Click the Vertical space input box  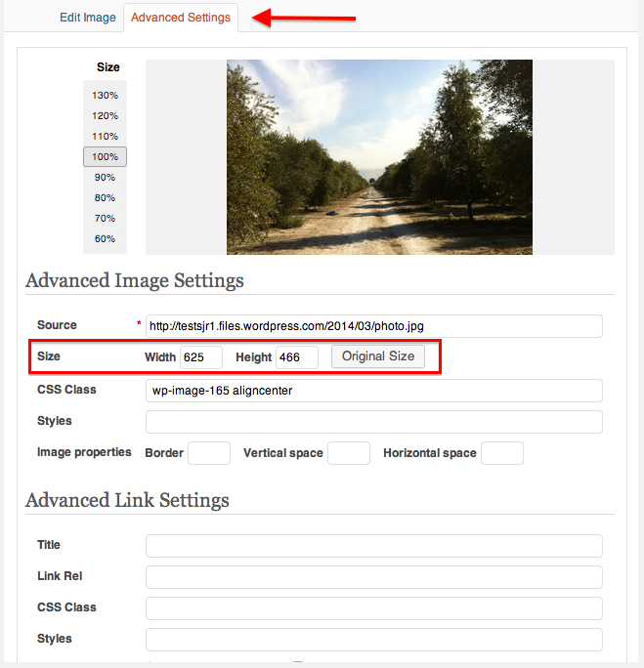(349, 453)
